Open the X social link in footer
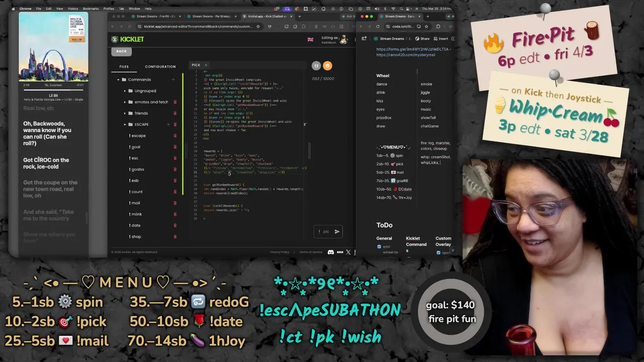This screenshot has height=362, width=644. coord(348,252)
